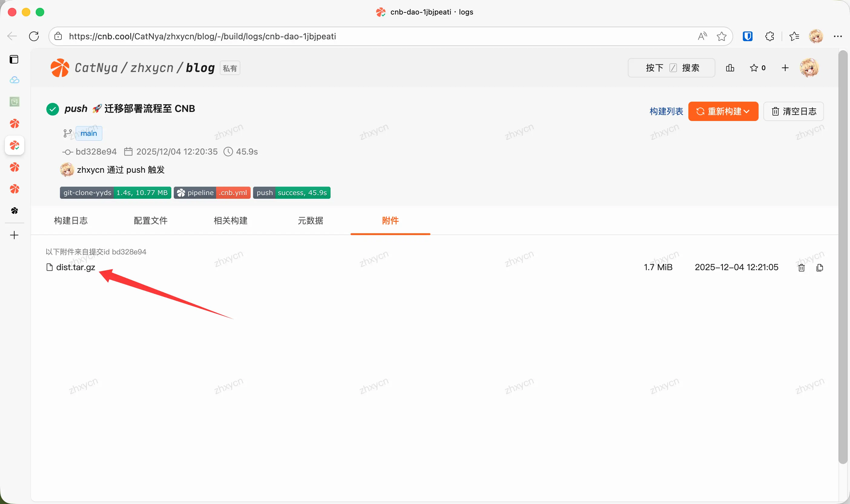The image size is (850, 504).
Task: Download the dist.tar.gz file
Action: click(x=75, y=267)
